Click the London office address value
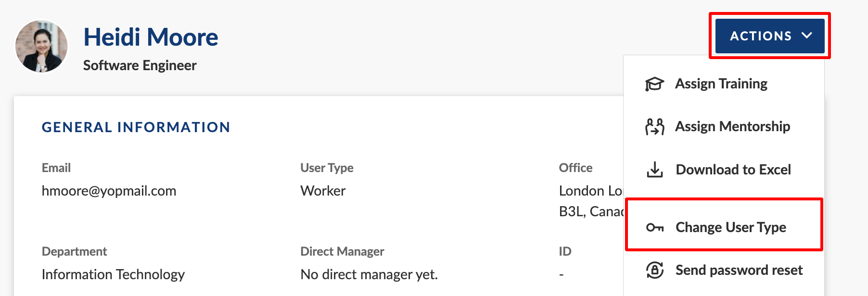This screenshot has height=296, width=868. click(591, 191)
